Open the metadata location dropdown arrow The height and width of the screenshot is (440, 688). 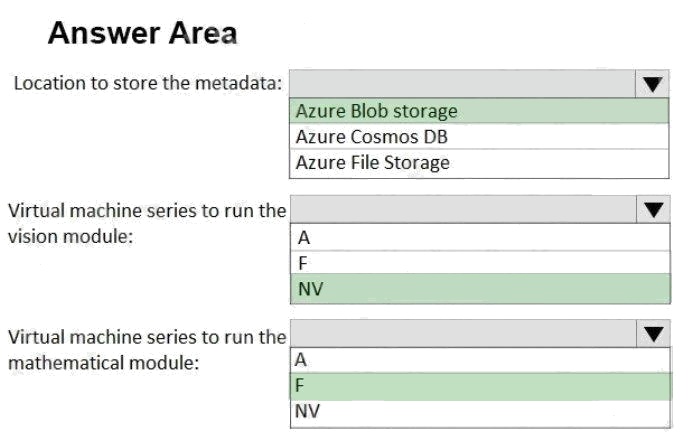pyautogui.click(x=653, y=84)
